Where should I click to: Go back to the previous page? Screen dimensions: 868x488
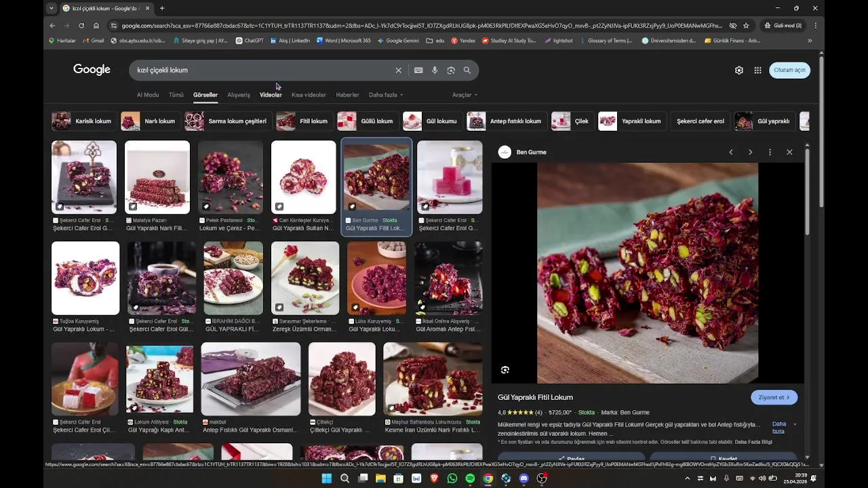(x=52, y=26)
